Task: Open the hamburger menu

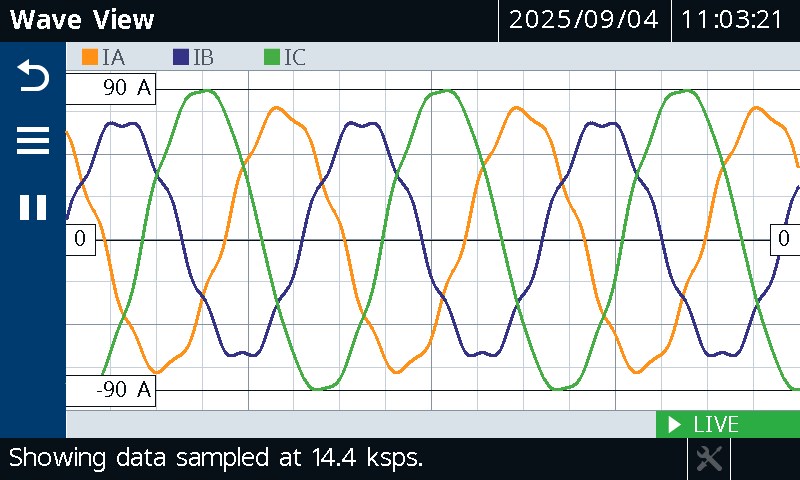Action: 33,142
